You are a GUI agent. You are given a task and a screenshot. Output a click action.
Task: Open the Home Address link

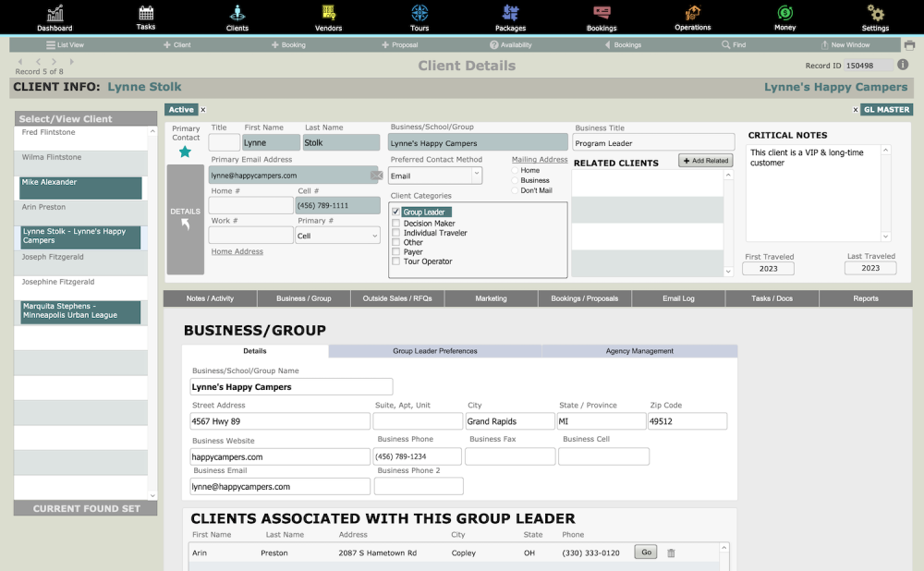click(x=237, y=251)
